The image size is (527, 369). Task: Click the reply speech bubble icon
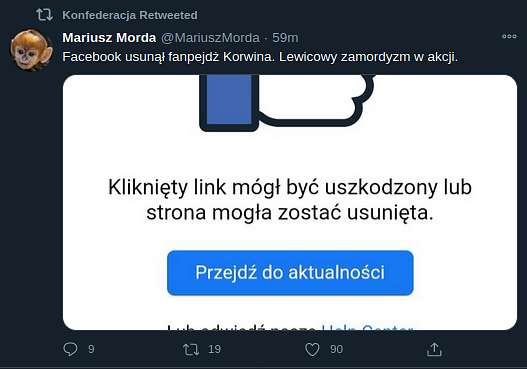[x=71, y=349]
